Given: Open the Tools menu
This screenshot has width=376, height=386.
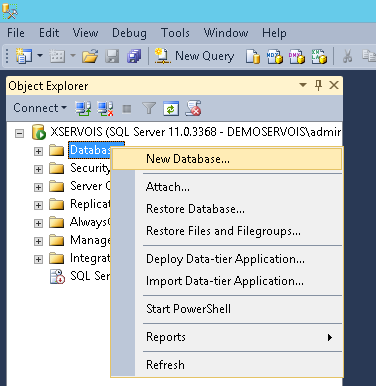Looking at the screenshot, I should (175, 33).
